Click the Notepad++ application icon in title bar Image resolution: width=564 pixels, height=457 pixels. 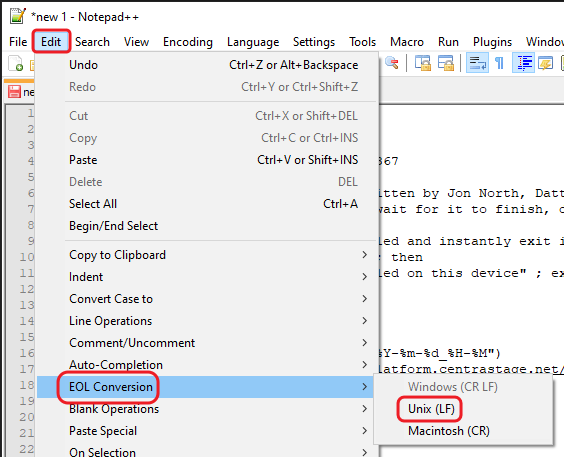pyautogui.click(x=18, y=15)
